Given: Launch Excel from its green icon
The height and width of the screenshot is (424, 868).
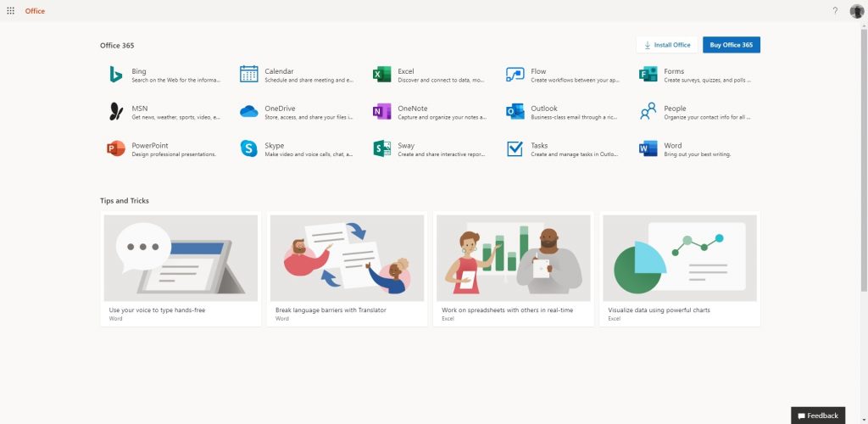Looking at the screenshot, I should [382, 74].
